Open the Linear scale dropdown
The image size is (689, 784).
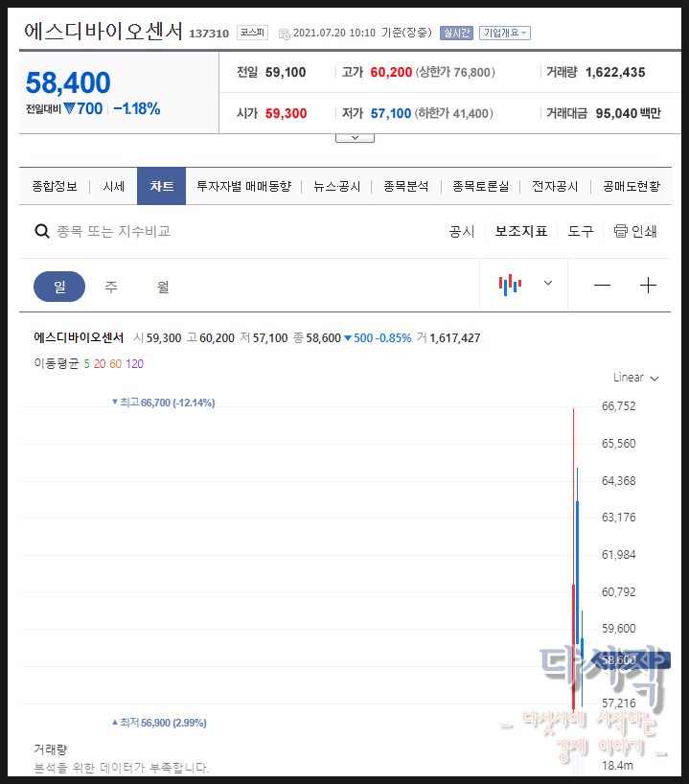(636, 378)
